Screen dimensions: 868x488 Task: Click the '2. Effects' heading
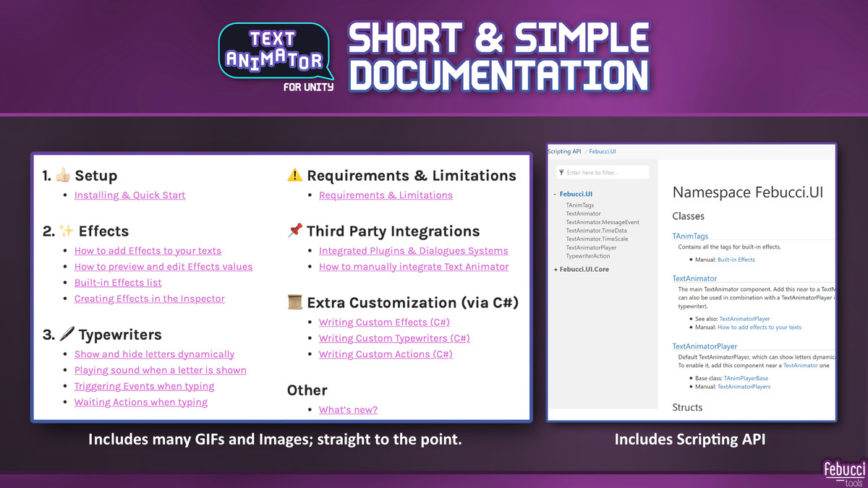(85, 231)
